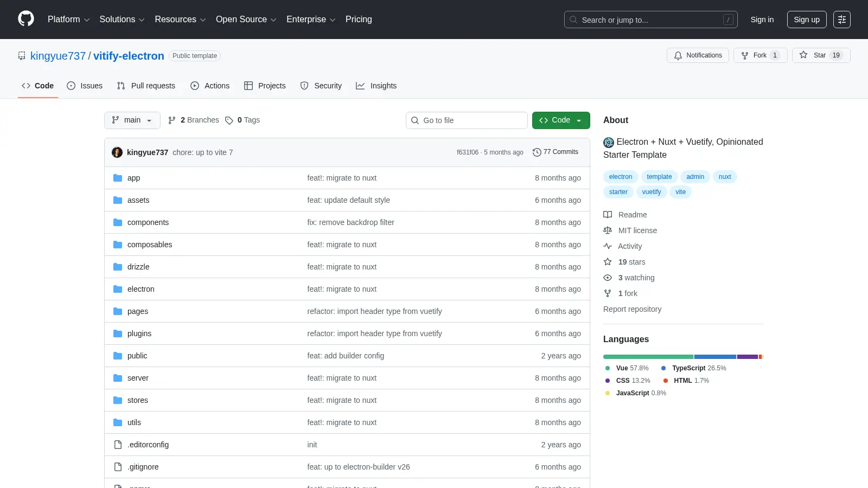Click the branches icon next to 2 Branches
This screenshot has height=488, width=868.
click(172, 120)
